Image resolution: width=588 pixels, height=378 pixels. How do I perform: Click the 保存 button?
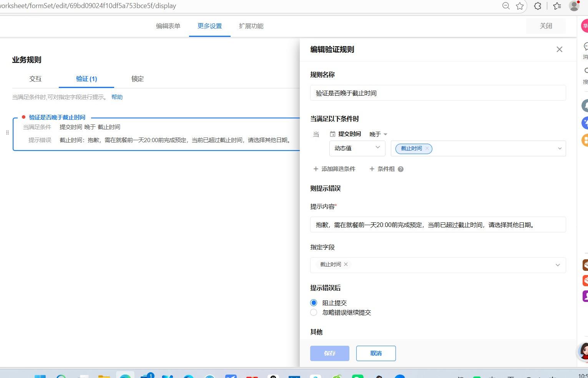coord(329,353)
